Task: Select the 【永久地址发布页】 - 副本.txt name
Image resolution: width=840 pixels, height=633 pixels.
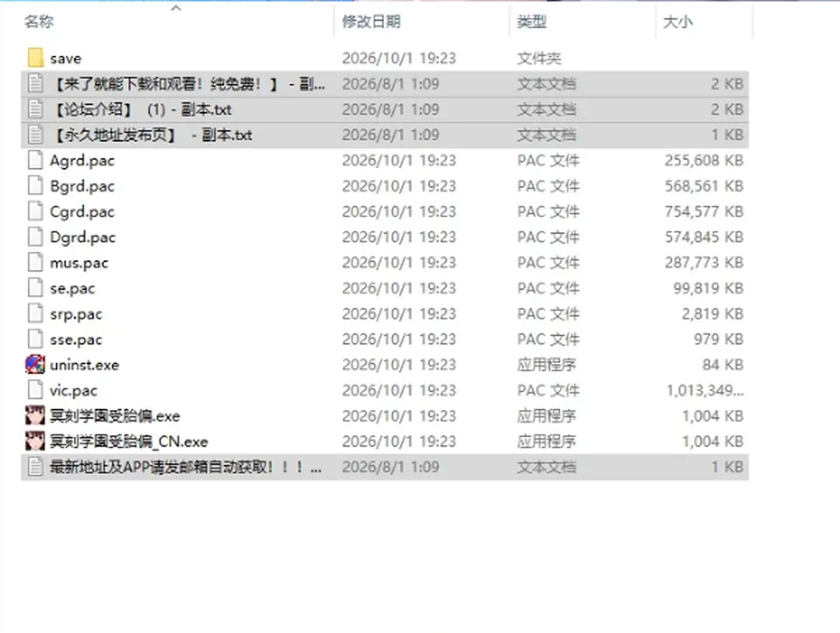Action: 151,135
